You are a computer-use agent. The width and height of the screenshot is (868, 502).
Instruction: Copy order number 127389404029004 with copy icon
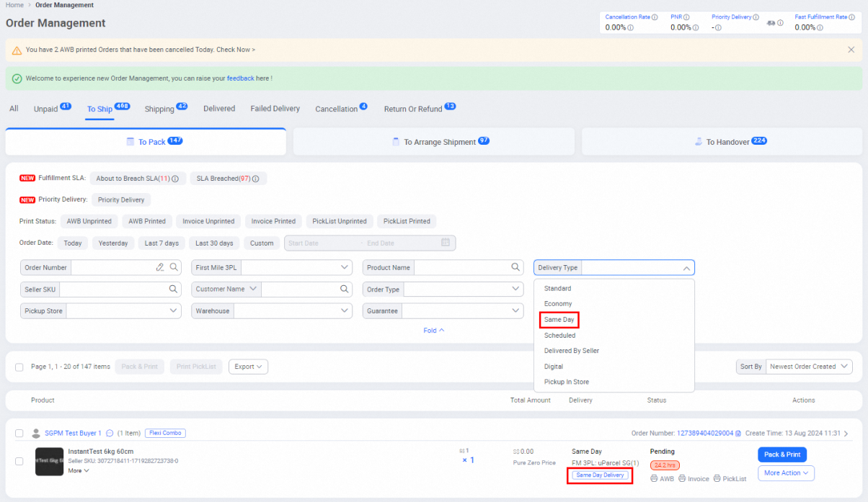pos(739,434)
